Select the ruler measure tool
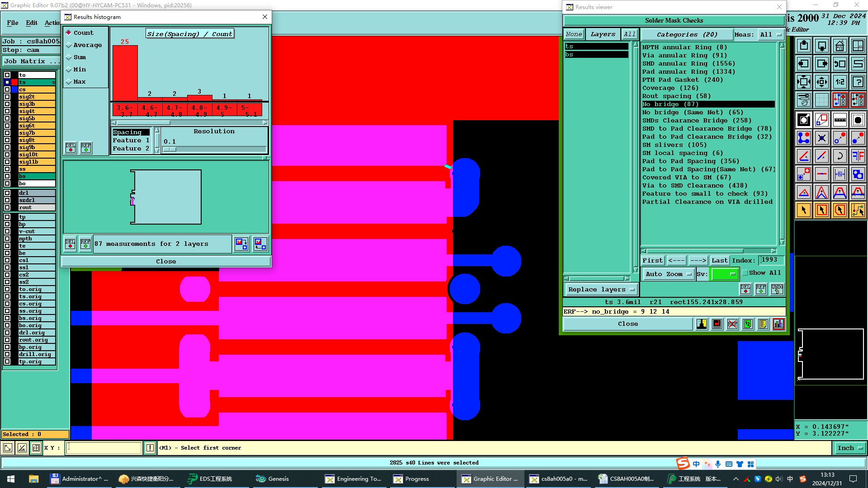 point(840,120)
